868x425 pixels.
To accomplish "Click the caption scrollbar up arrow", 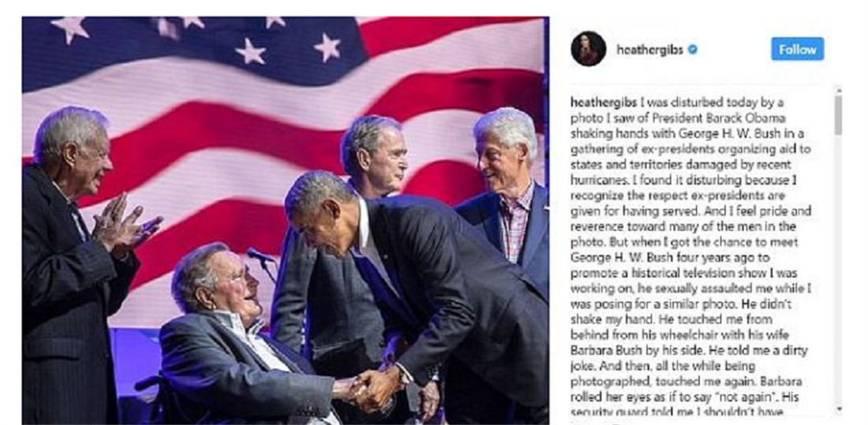I will [838, 90].
